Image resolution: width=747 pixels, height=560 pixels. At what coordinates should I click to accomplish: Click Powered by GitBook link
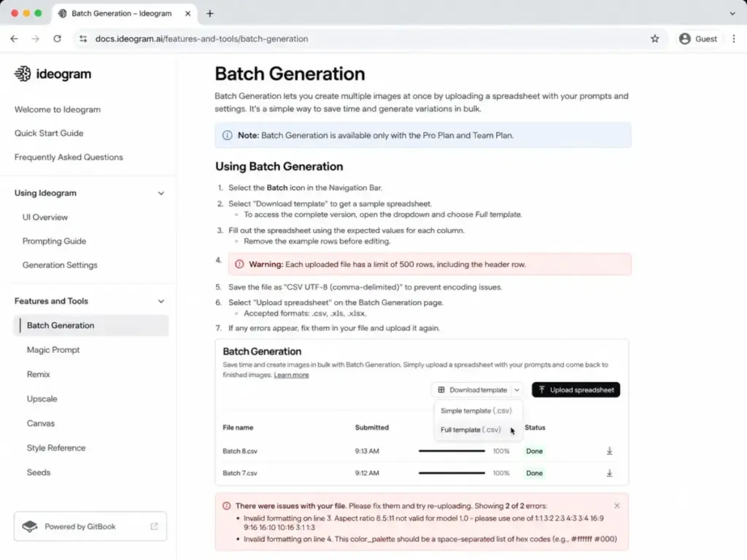[x=90, y=526]
